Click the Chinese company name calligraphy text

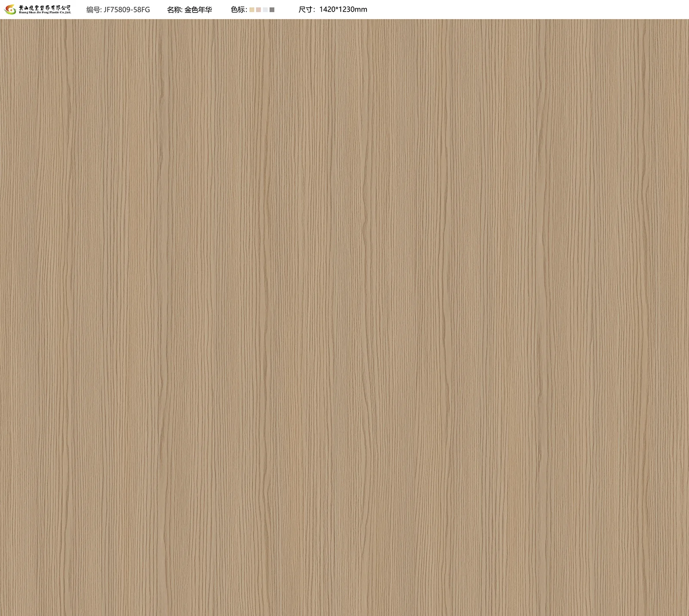pos(45,7)
